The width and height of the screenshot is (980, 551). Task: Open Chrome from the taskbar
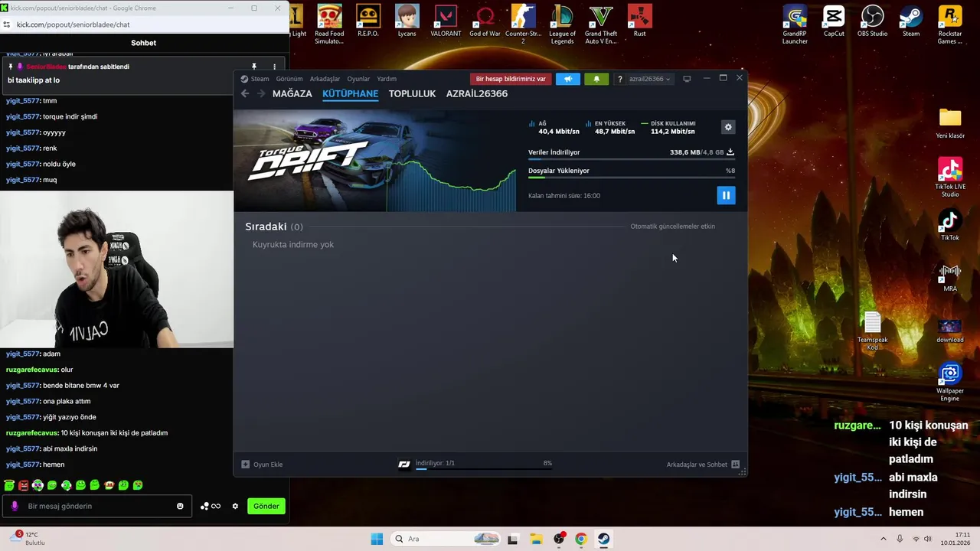tap(581, 539)
